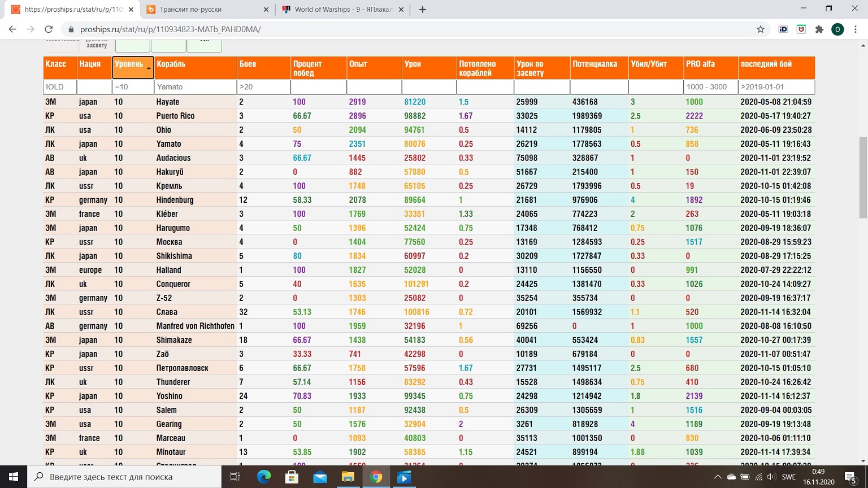868x488 pixels.
Task: Close the Транслит по-русски tab
Action: (x=266, y=10)
